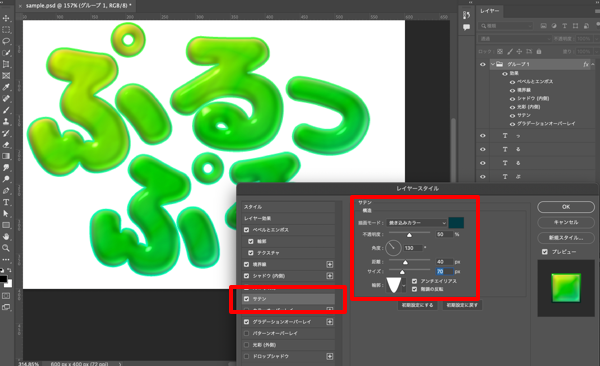Screen dimensions: 600x366
Task: Select the Hand tool
Action: [x=6, y=237]
